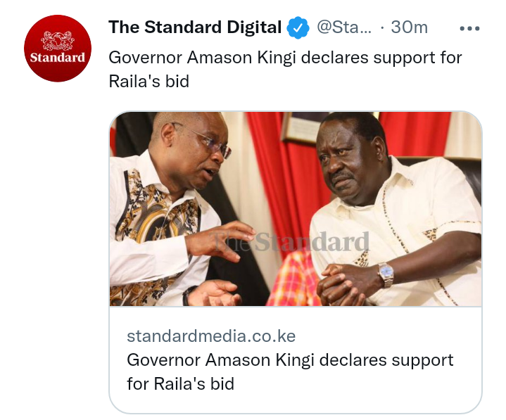506x420 pixels.
Task: Click The Standard watermark on photo
Action: point(291,242)
